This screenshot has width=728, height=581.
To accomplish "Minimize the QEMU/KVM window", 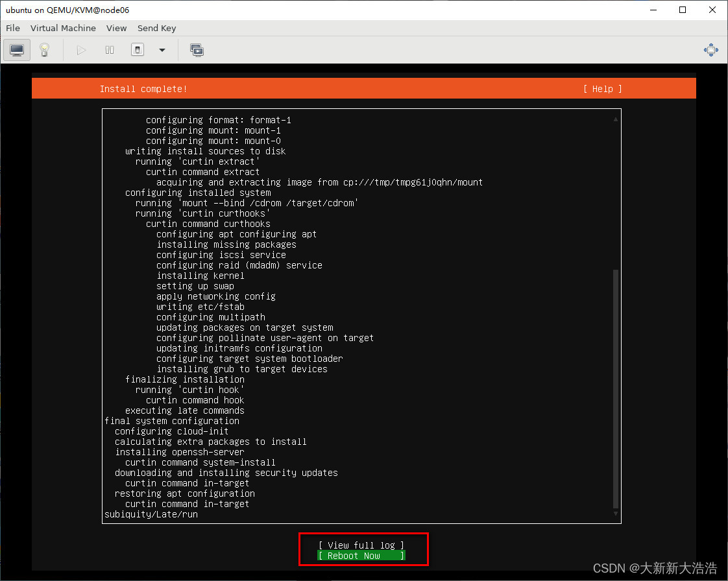I will click(653, 10).
